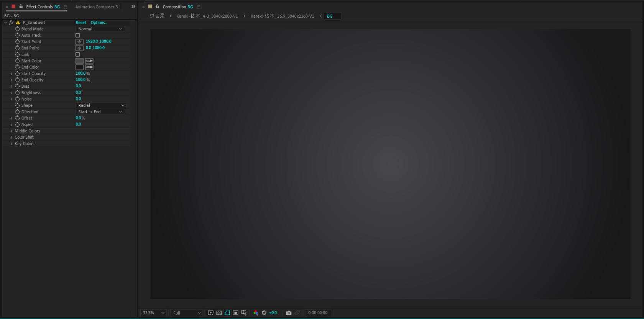
Task: Toggle the End Color stopwatch
Action: point(17,67)
